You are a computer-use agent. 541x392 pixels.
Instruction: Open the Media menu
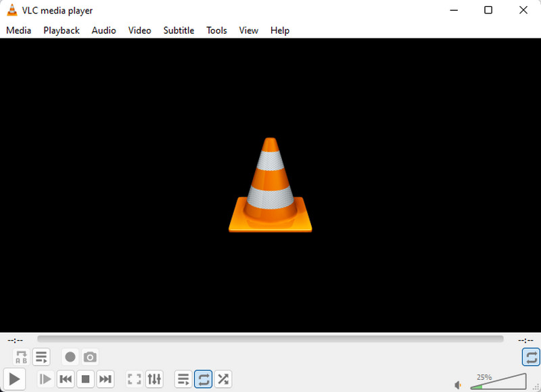click(x=18, y=30)
